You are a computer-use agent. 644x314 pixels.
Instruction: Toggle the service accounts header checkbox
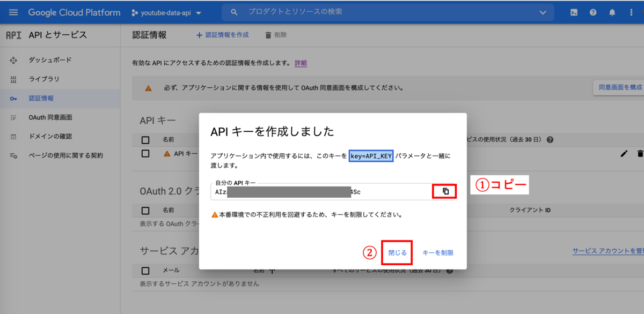point(145,271)
